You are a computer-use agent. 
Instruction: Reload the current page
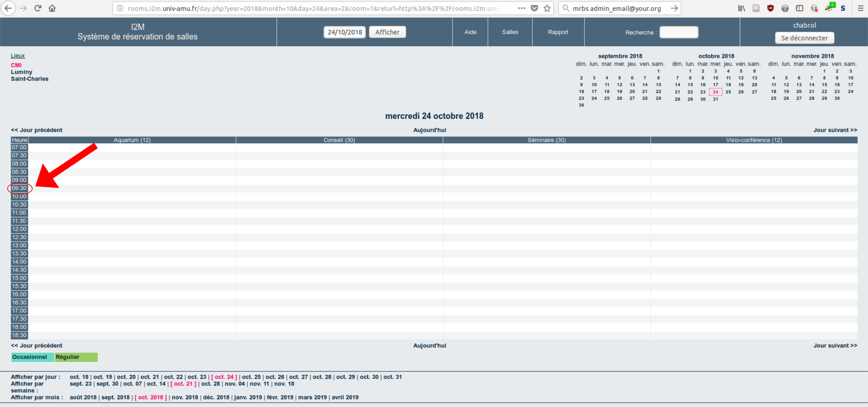pos(38,8)
